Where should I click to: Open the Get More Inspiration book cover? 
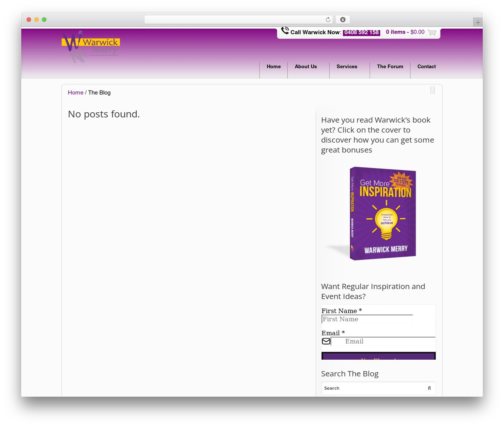[x=382, y=213]
